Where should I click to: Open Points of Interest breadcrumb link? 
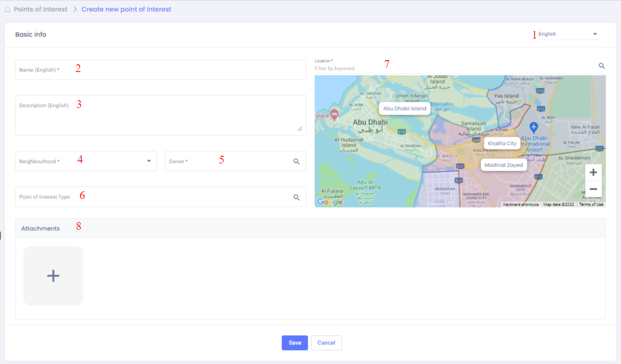click(x=41, y=9)
